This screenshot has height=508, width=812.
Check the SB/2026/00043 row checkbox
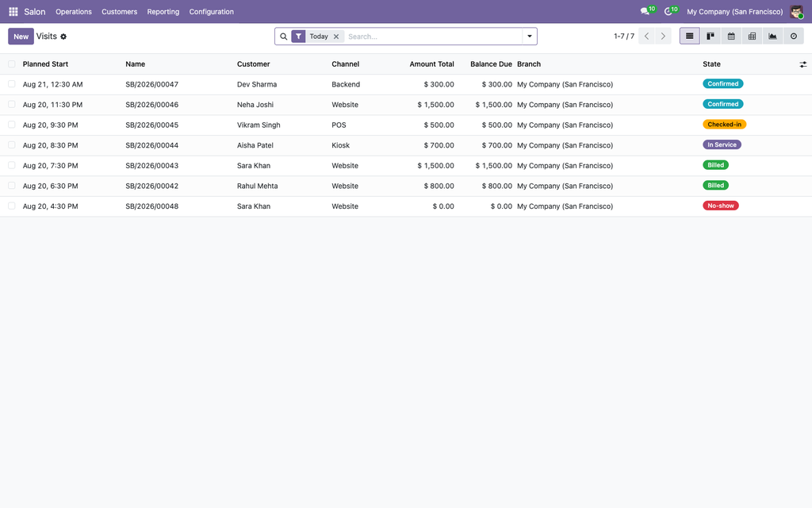[x=11, y=165]
